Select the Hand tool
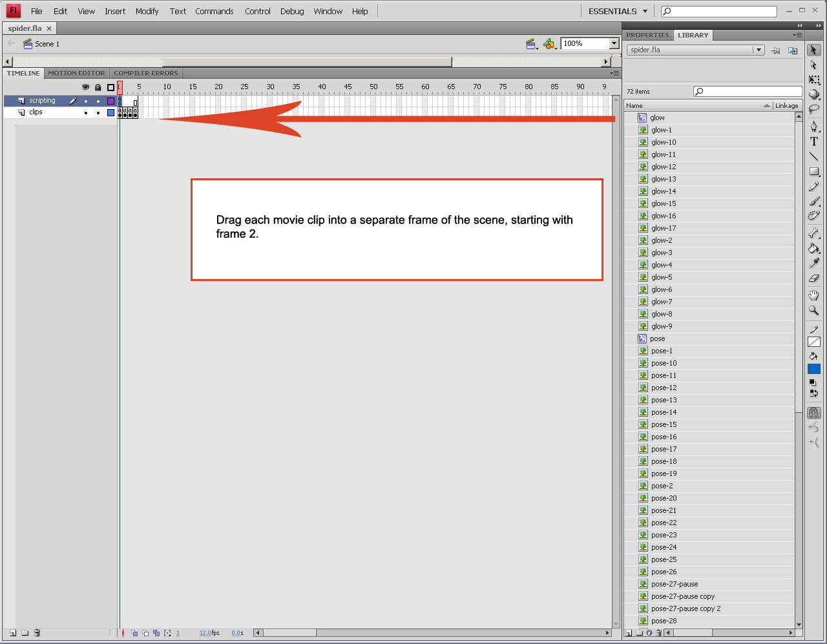The height and width of the screenshot is (644, 827). tap(813, 295)
